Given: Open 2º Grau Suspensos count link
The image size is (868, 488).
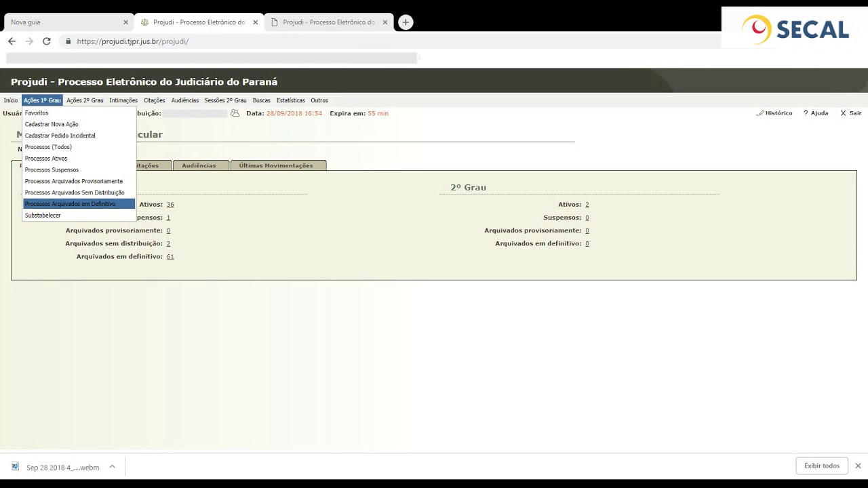Looking at the screenshot, I should point(587,218).
